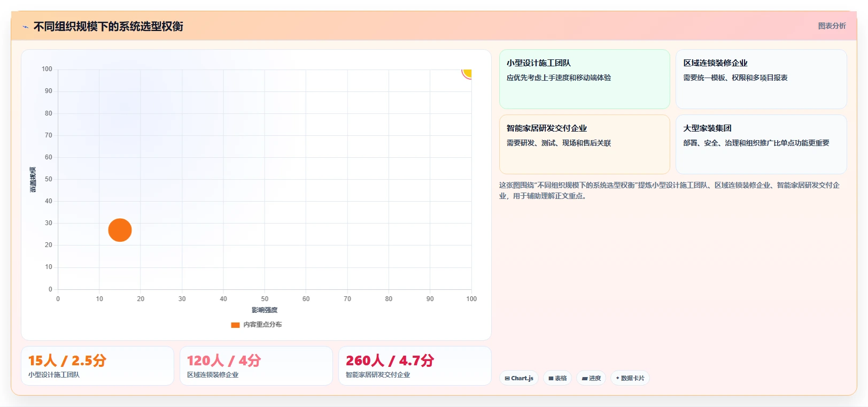
Task: Click the 260人 / 4.7分 stat card
Action: 415,366
